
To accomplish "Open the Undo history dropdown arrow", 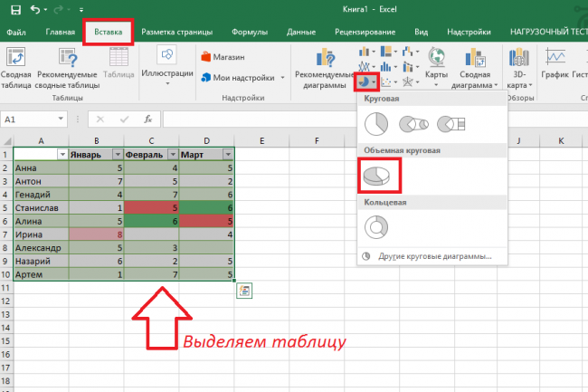I will click(46, 10).
